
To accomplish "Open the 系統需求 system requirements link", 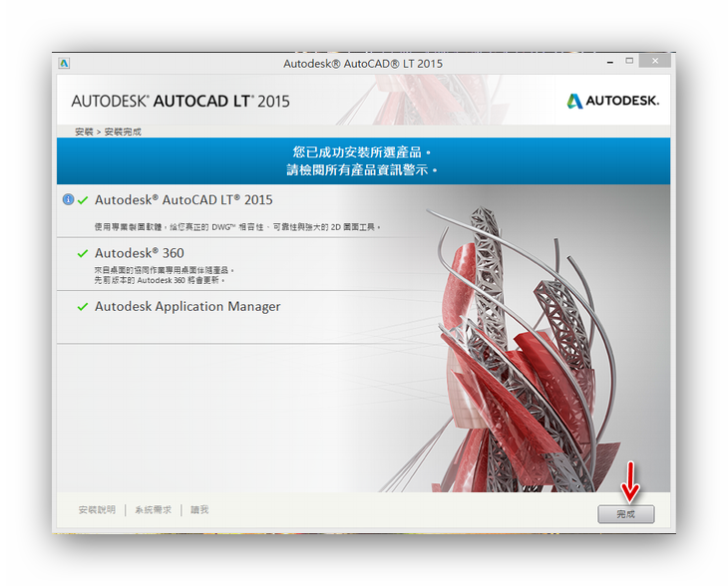I will tap(154, 509).
